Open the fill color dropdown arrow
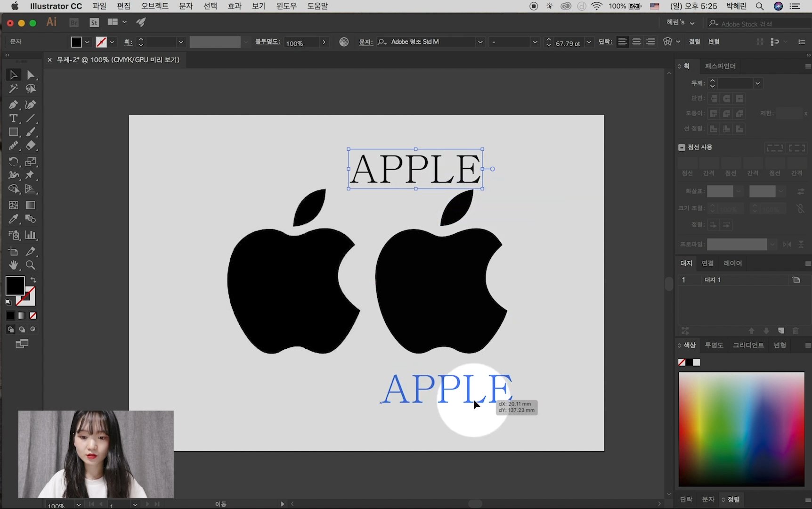Image resolution: width=812 pixels, height=509 pixels. tap(87, 42)
